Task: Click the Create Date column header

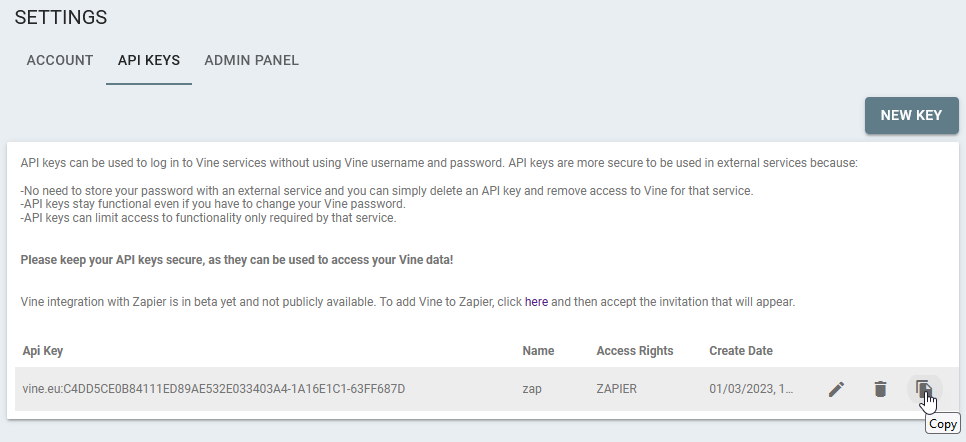Action: pos(741,351)
